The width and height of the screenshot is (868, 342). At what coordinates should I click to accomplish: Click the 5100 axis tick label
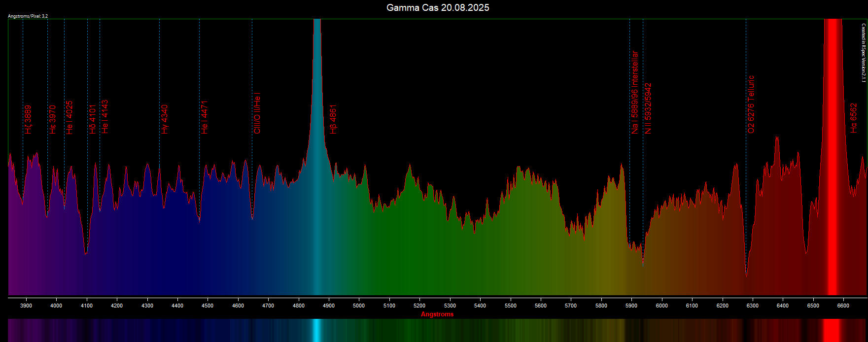[389, 306]
